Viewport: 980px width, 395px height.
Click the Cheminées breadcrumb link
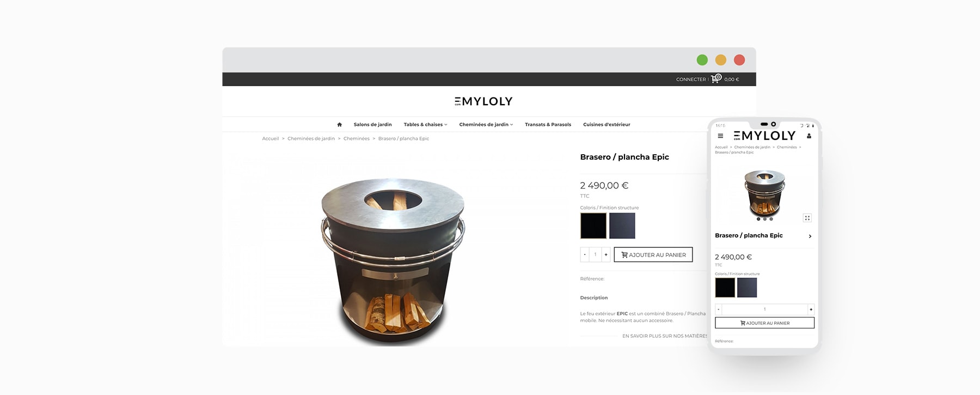[x=357, y=139]
